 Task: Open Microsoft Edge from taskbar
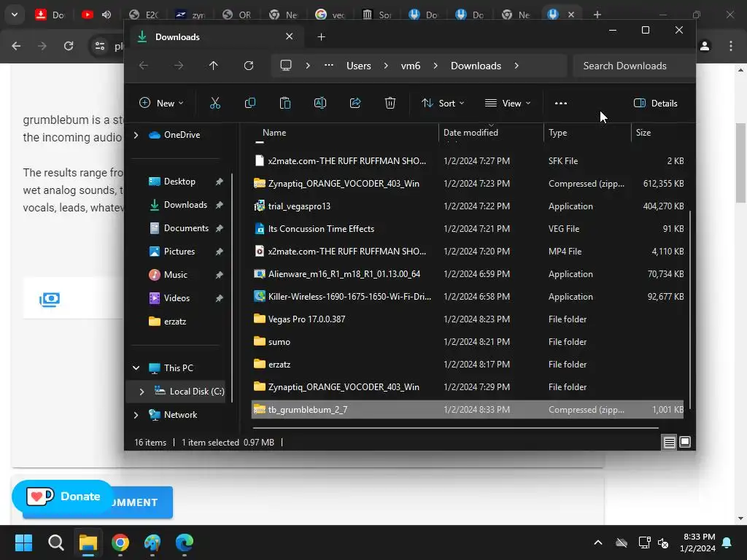[185, 542]
